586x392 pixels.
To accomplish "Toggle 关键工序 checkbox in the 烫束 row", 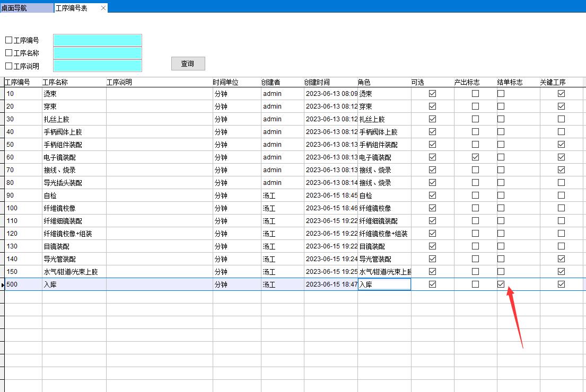I will 561,94.
